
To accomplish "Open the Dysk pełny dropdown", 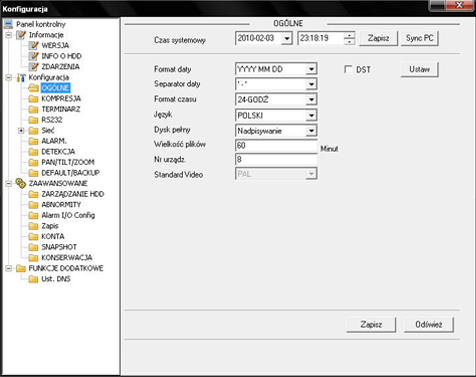I will [311, 131].
